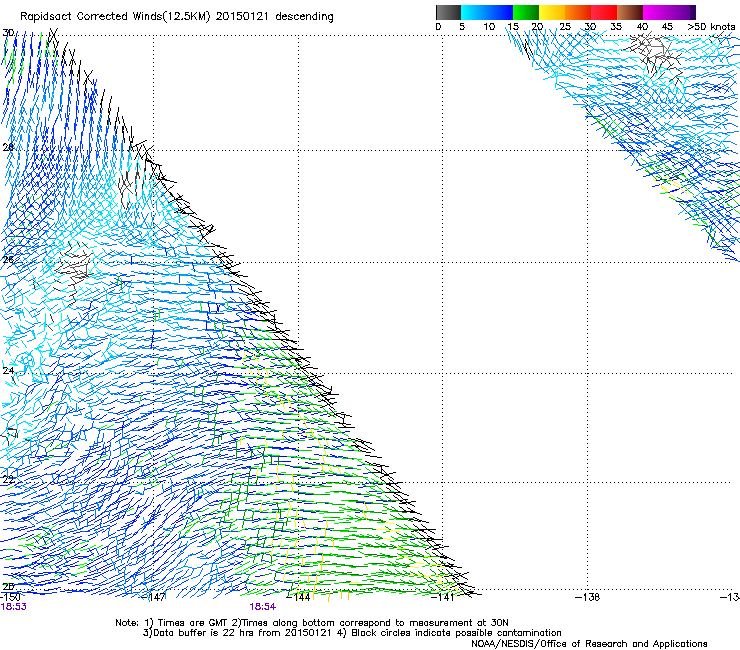Select the orange 25-30 knots color segment
This screenshot has height=650, width=740.
(x=578, y=12)
